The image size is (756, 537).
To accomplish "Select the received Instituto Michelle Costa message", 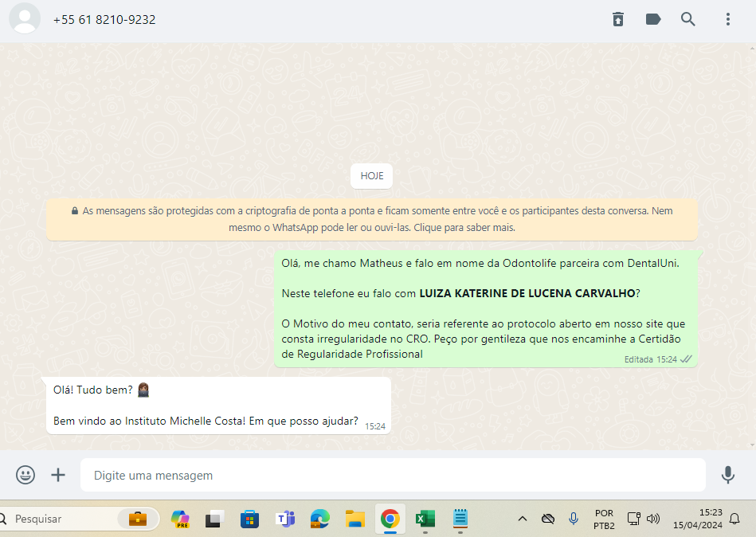I will 218,406.
